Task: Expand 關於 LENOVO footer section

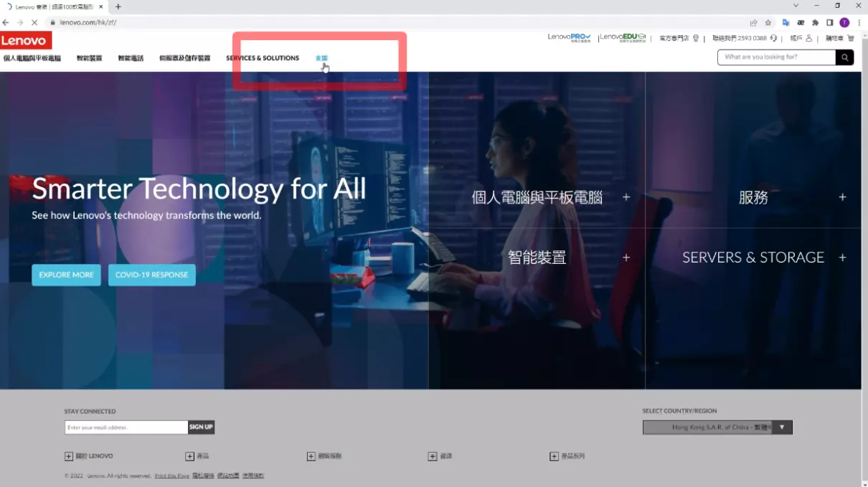Action: [69, 456]
